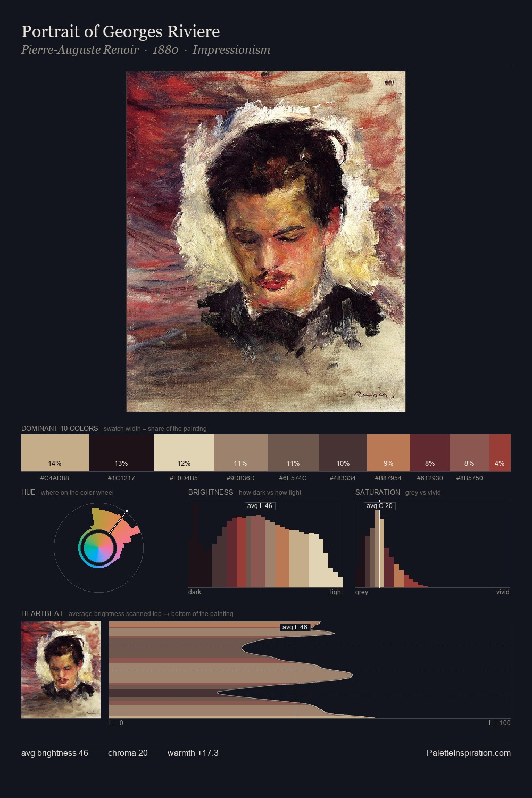Click the 'warmth +17.3' footer stat
This screenshot has height=798, width=532.
pos(193,753)
